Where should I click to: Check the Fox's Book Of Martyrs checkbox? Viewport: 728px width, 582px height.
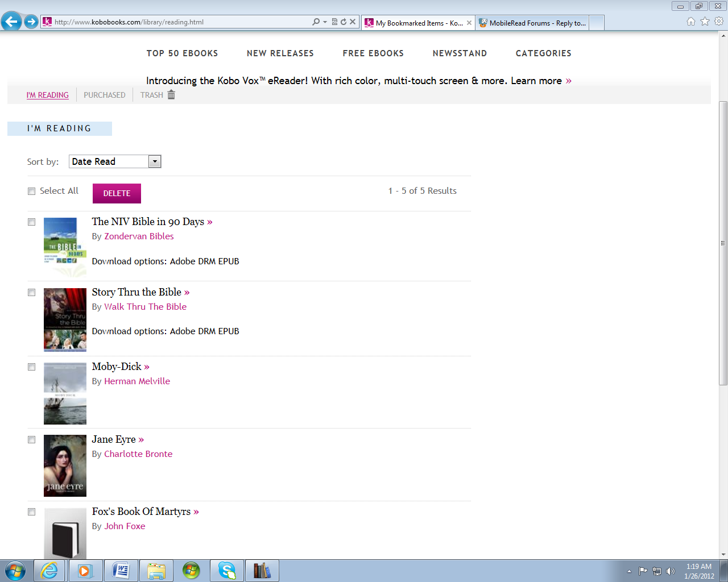(x=32, y=512)
